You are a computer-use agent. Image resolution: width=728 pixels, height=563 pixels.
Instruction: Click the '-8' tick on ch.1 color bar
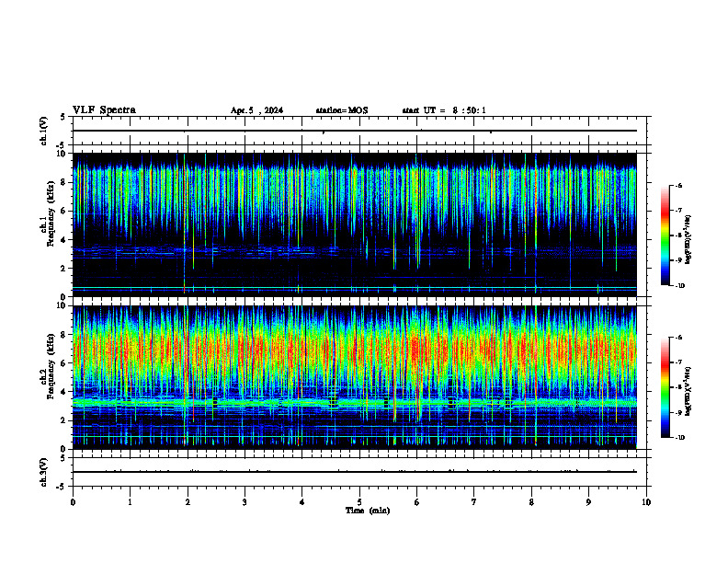click(x=678, y=236)
